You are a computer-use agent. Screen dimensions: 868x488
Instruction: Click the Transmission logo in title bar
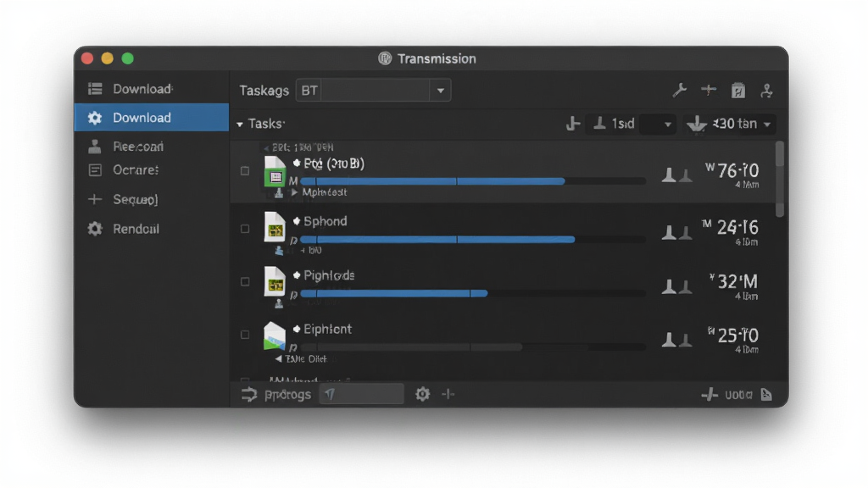pos(385,58)
